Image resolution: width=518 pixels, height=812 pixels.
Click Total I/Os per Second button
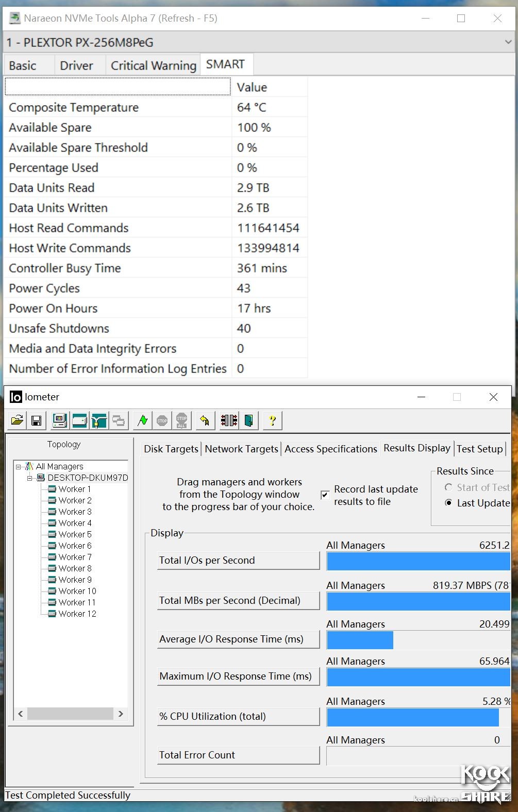(x=239, y=561)
